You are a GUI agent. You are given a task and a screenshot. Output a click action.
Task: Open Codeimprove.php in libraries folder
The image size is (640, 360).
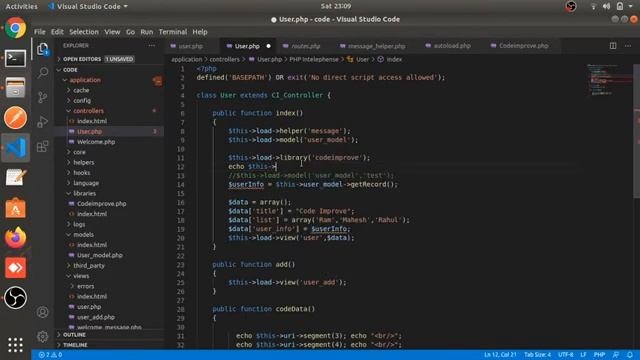click(101, 204)
